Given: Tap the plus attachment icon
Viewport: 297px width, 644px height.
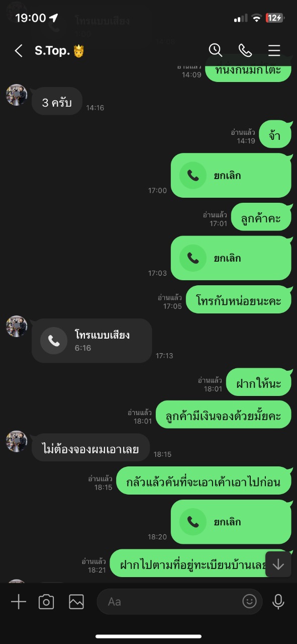Looking at the screenshot, I should coord(19,602).
